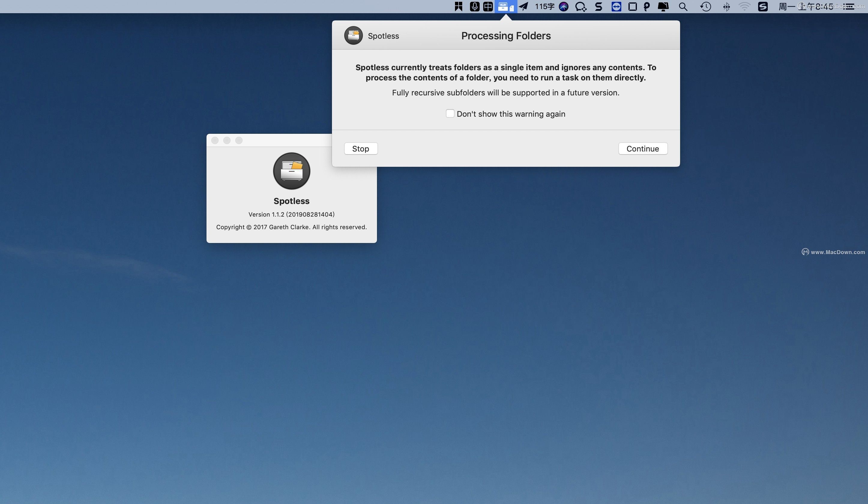This screenshot has height=504, width=868.
Task: Click the display monitor menu bar icon
Action: pos(663,7)
